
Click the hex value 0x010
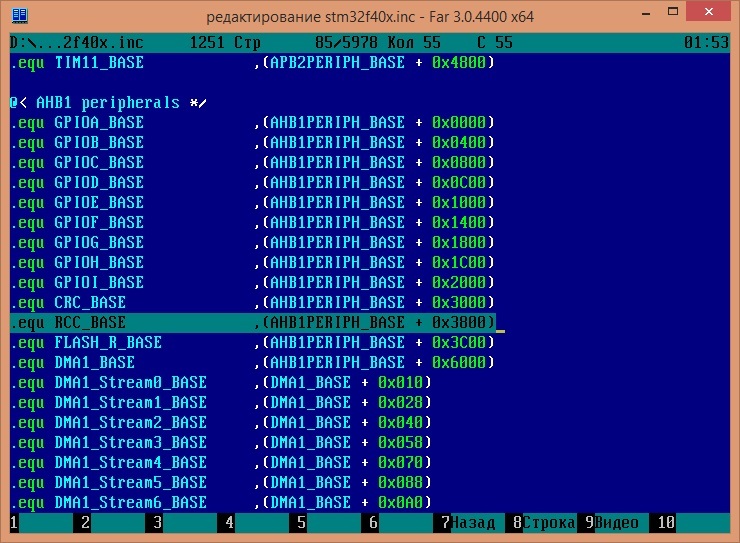tap(400, 383)
